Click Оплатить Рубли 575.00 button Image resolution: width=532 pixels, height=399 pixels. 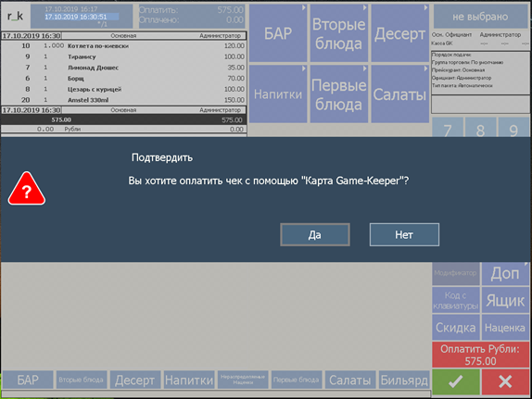pyautogui.click(x=480, y=355)
